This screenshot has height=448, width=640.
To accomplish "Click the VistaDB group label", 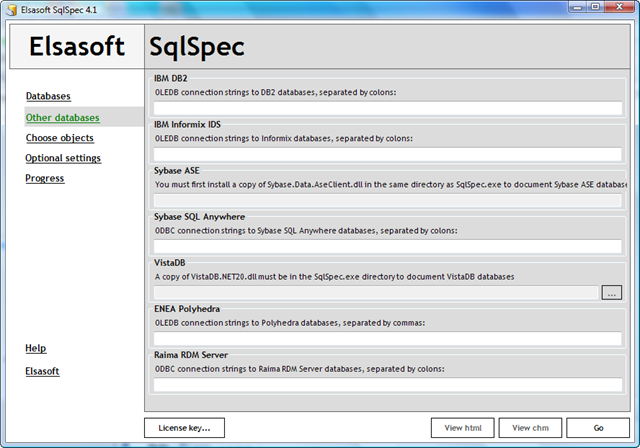I will tap(170, 263).
